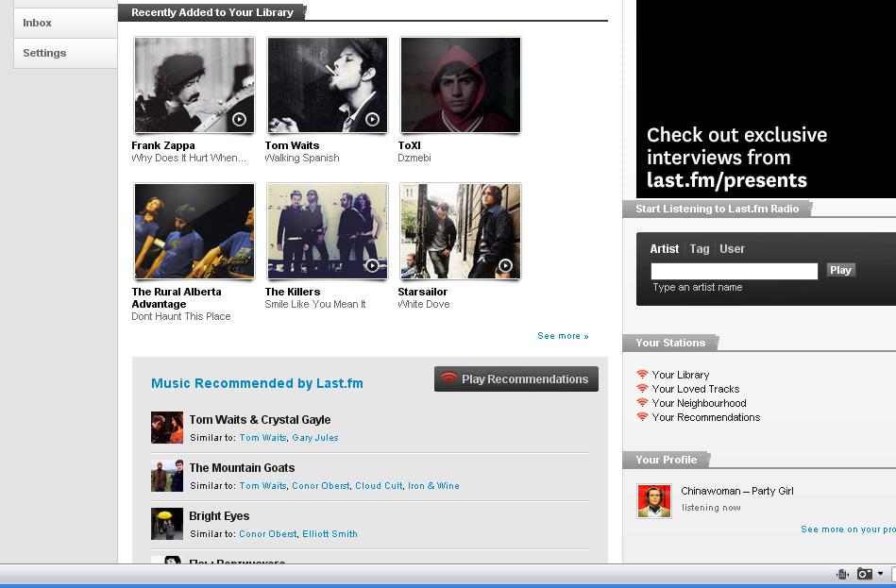
Task: Click the Bright Eyes thumbnail
Action: coord(167,524)
